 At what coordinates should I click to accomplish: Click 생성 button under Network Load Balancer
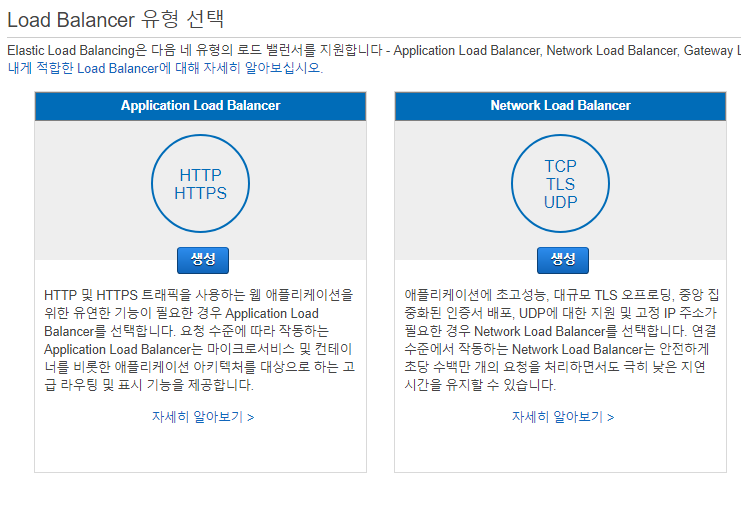pos(563,260)
